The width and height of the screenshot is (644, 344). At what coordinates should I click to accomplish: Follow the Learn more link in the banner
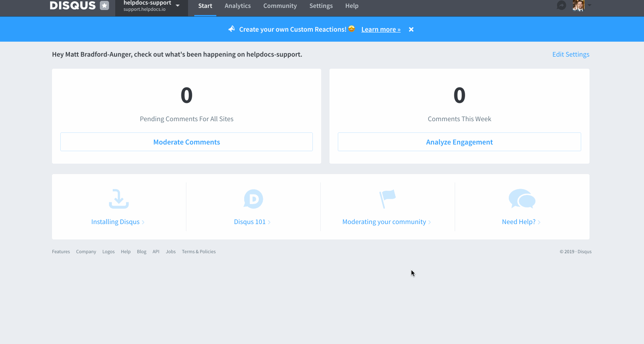click(x=381, y=29)
